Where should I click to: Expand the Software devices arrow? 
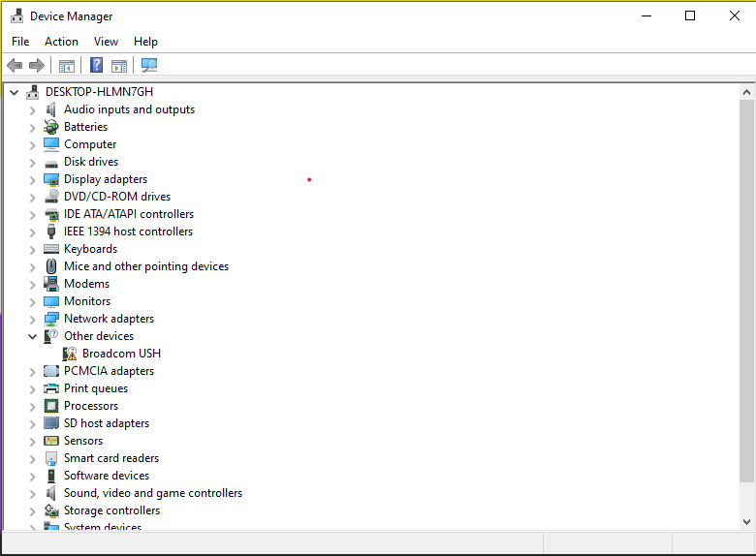(x=32, y=477)
